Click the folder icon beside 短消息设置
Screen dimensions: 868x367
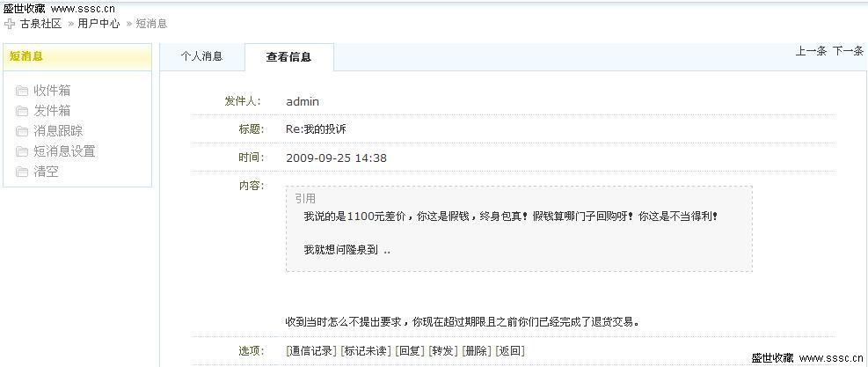point(22,151)
